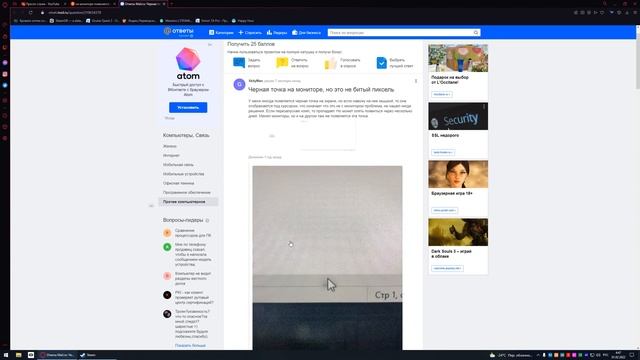
Task: Open the Категории menu in header
Action: [221, 32]
